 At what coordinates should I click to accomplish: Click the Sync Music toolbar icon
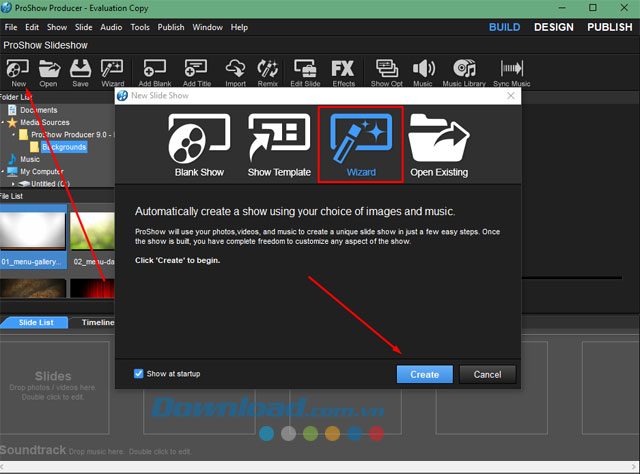click(512, 73)
